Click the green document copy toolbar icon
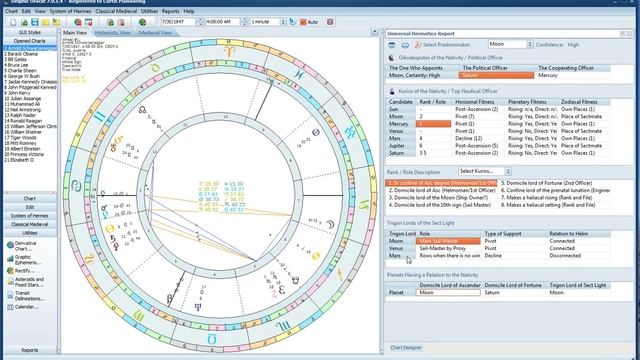The height and width of the screenshot is (360, 640). [110, 22]
